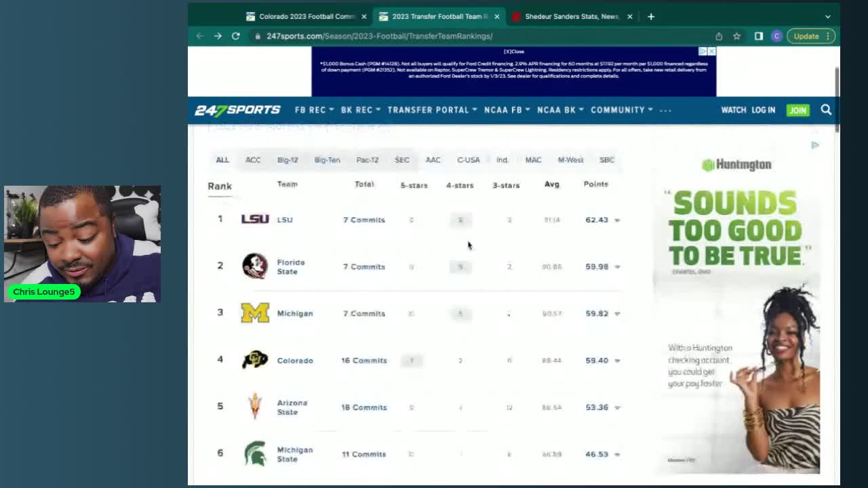868x488 pixels.
Task: Open the NCAA BK menu
Action: point(560,110)
